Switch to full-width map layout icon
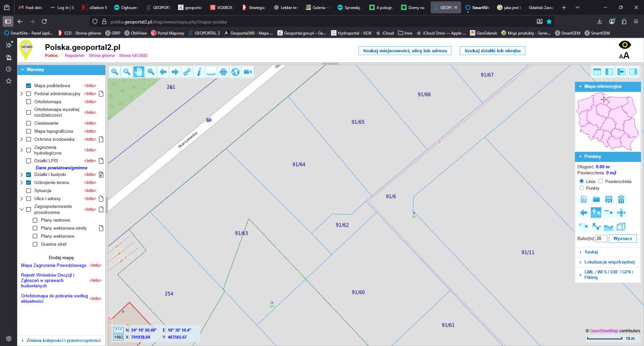644x346 pixels. 597,72
